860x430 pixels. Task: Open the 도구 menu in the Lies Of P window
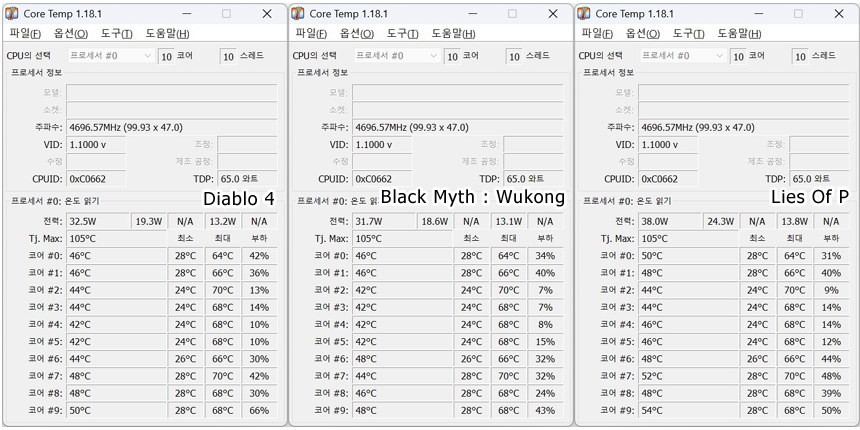coord(691,33)
